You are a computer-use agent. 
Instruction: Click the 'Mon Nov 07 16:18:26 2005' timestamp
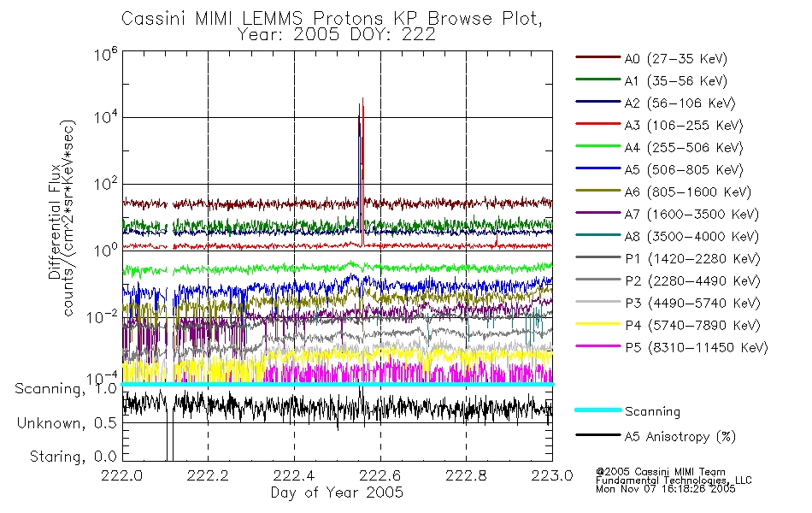pos(666,489)
